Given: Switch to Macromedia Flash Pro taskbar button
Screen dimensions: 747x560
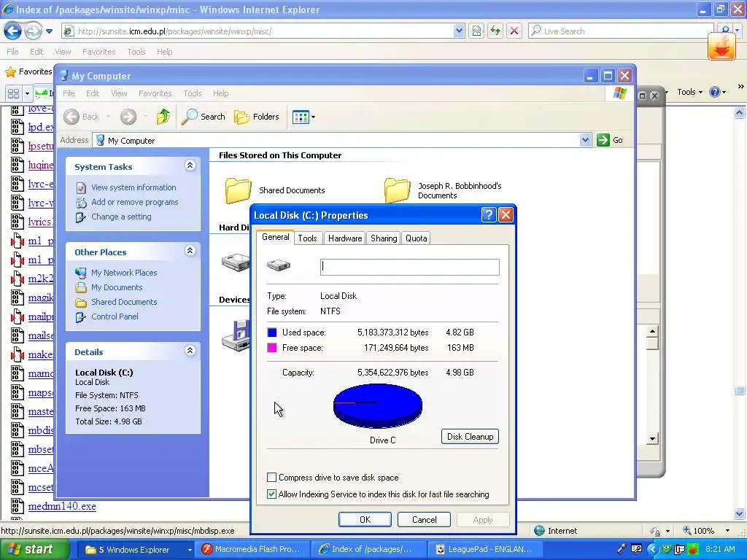Looking at the screenshot, I should [253, 550].
